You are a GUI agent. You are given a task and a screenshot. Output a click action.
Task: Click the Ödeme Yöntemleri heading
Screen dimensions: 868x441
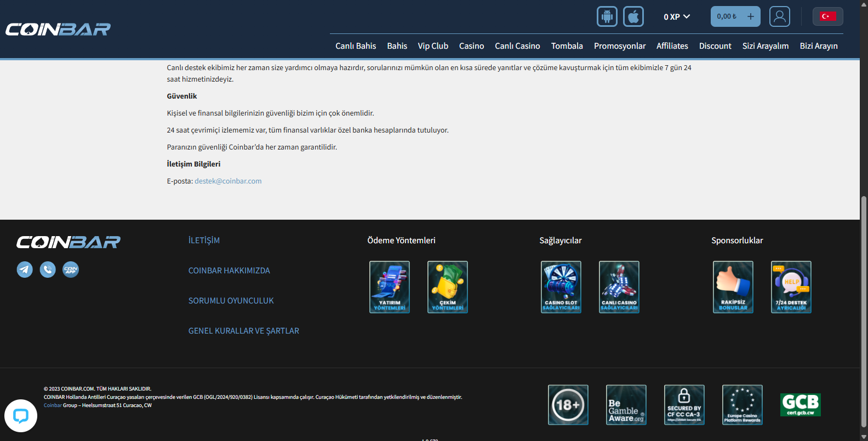click(401, 240)
